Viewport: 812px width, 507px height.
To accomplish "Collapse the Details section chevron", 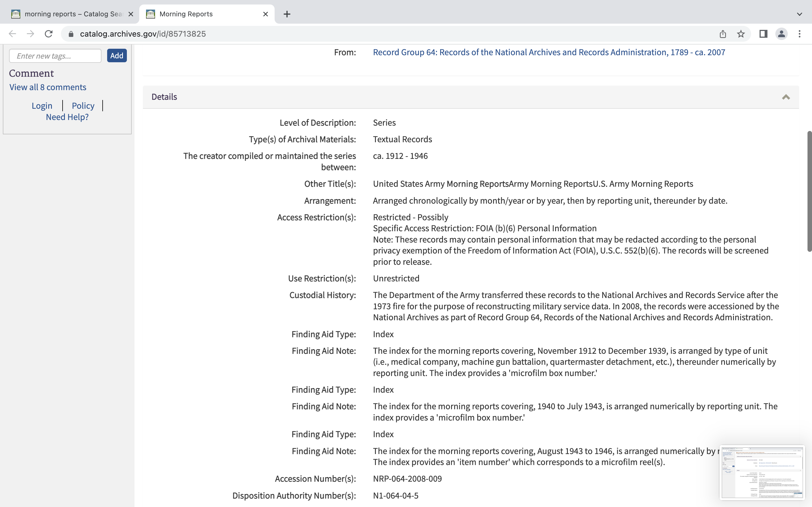I will click(786, 97).
